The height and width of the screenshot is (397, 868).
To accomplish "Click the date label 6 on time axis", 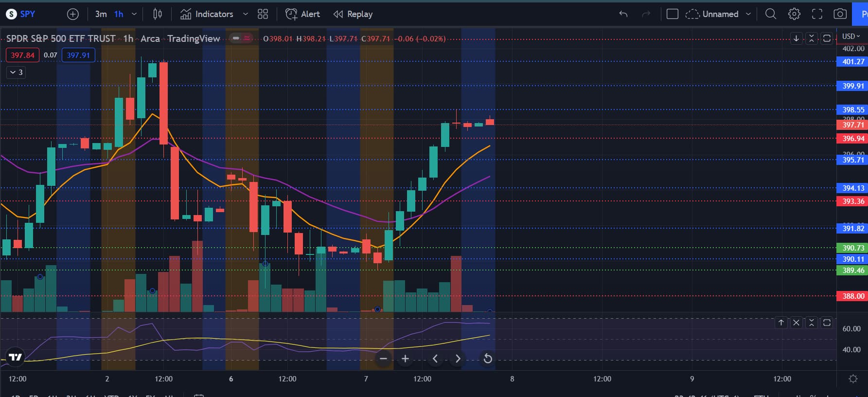I will [231, 379].
